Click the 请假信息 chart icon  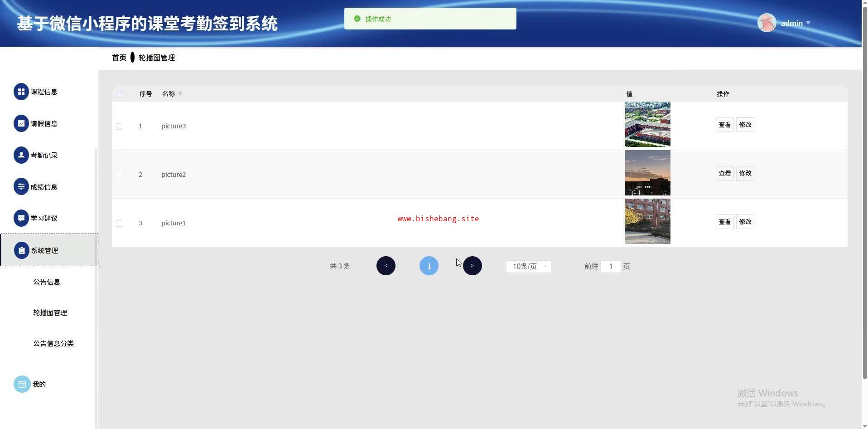tap(21, 123)
